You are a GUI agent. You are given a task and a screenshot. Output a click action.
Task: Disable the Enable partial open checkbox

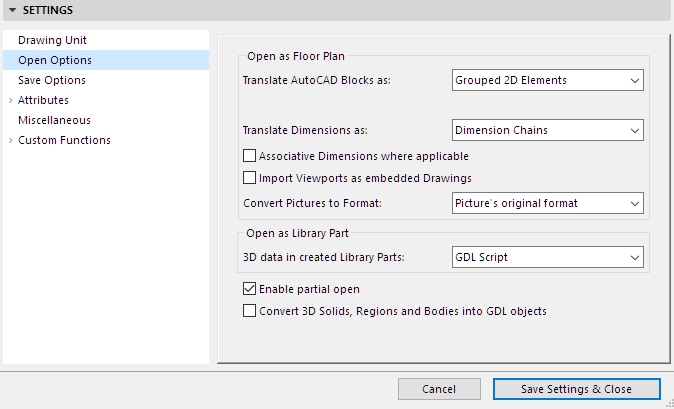pyautogui.click(x=250, y=289)
